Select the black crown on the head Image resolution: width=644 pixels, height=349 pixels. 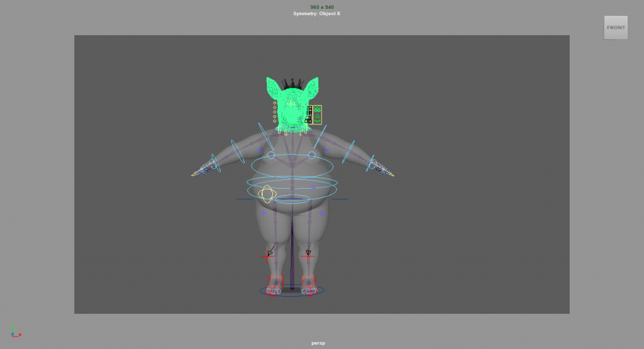[292, 84]
